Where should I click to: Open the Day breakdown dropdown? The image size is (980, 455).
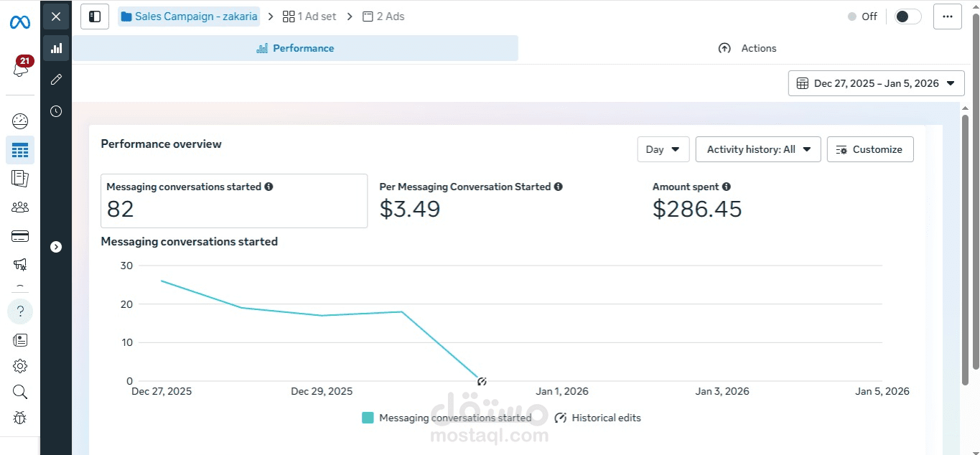coord(663,149)
